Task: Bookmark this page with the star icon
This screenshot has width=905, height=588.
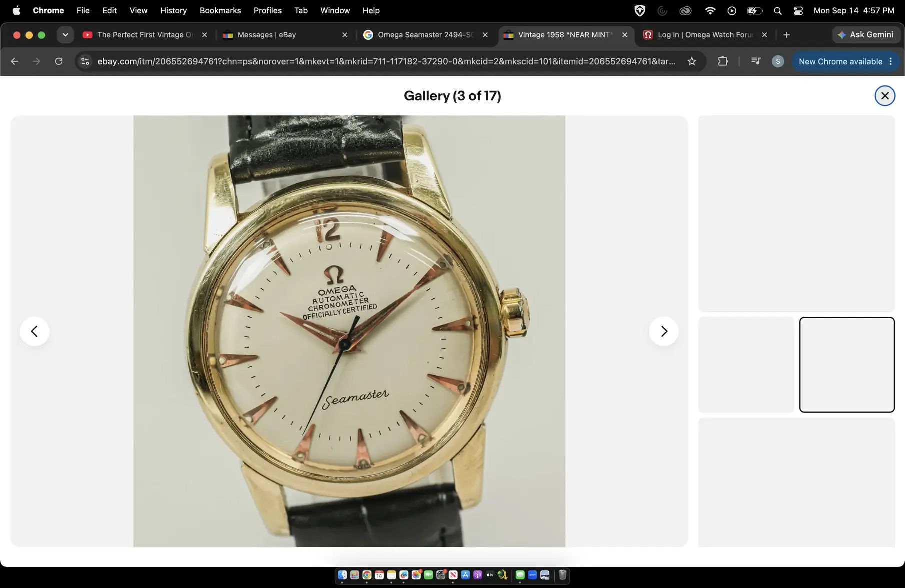Action: [x=692, y=61]
